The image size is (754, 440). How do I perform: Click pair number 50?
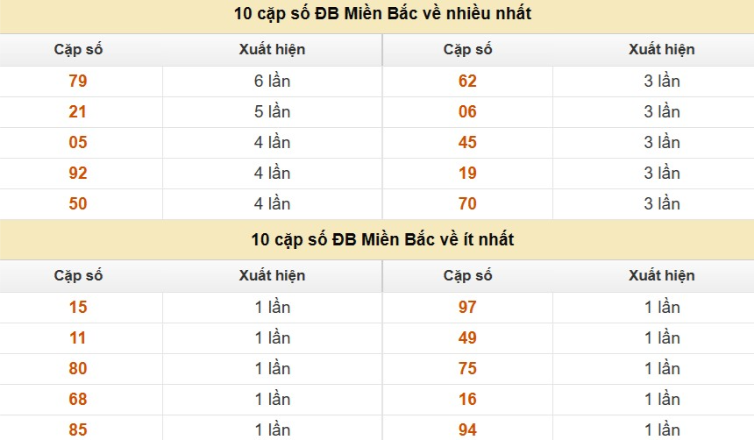78,204
